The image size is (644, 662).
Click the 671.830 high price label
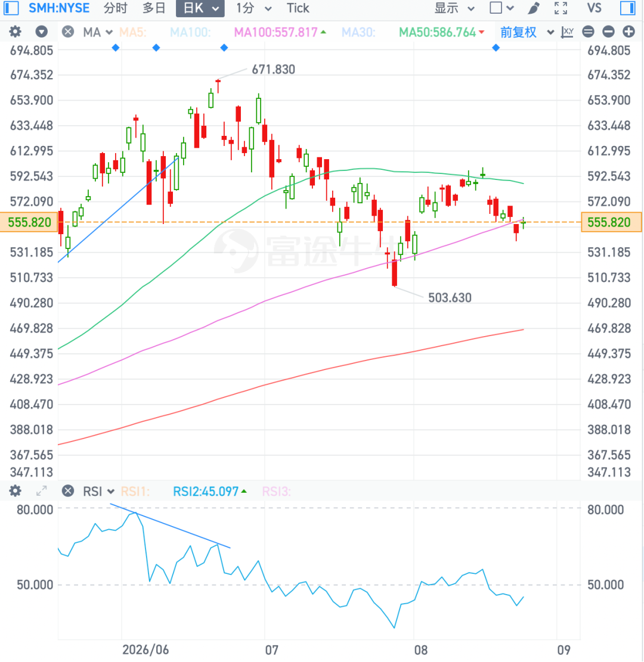point(274,69)
